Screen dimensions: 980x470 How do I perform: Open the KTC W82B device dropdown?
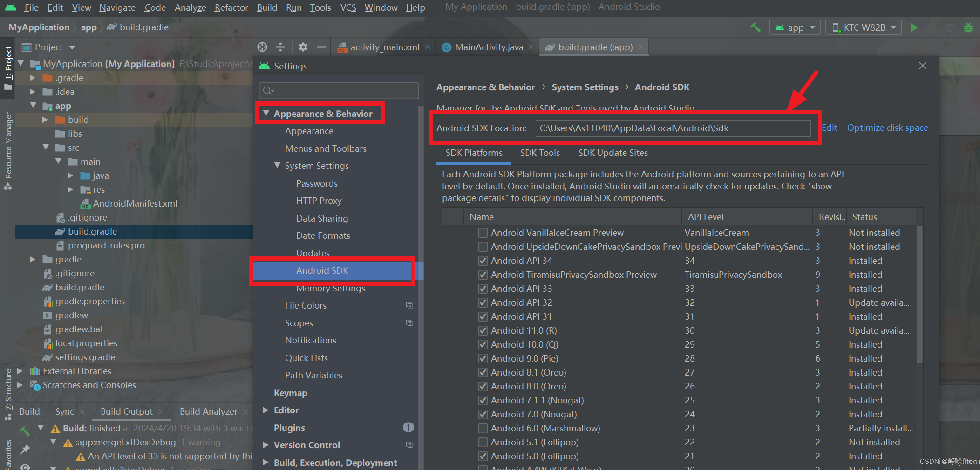863,27
